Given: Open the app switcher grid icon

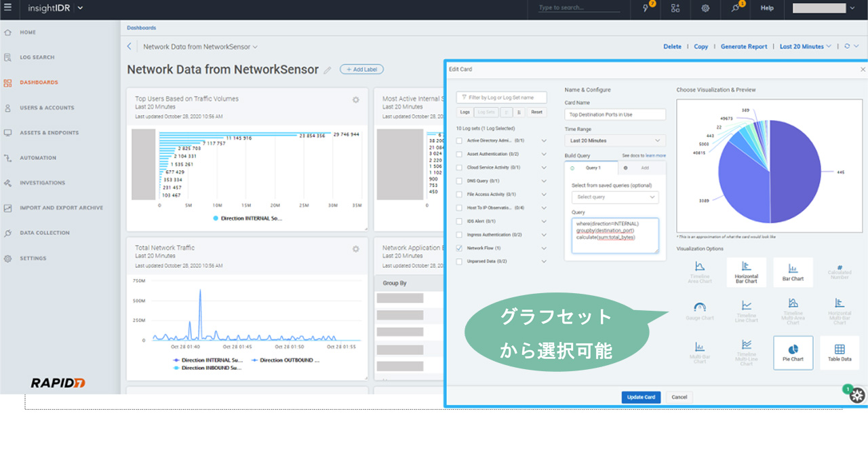Looking at the screenshot, I should tap(675, 8).
